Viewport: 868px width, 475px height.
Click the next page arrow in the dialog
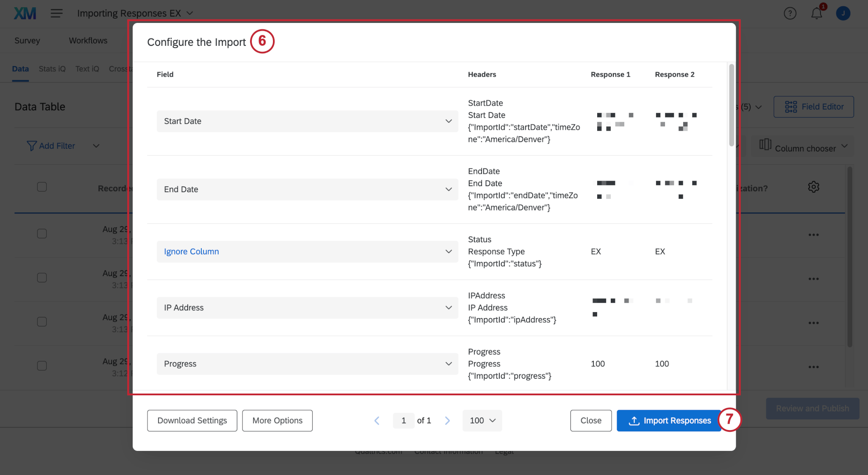tap(448, 420)
